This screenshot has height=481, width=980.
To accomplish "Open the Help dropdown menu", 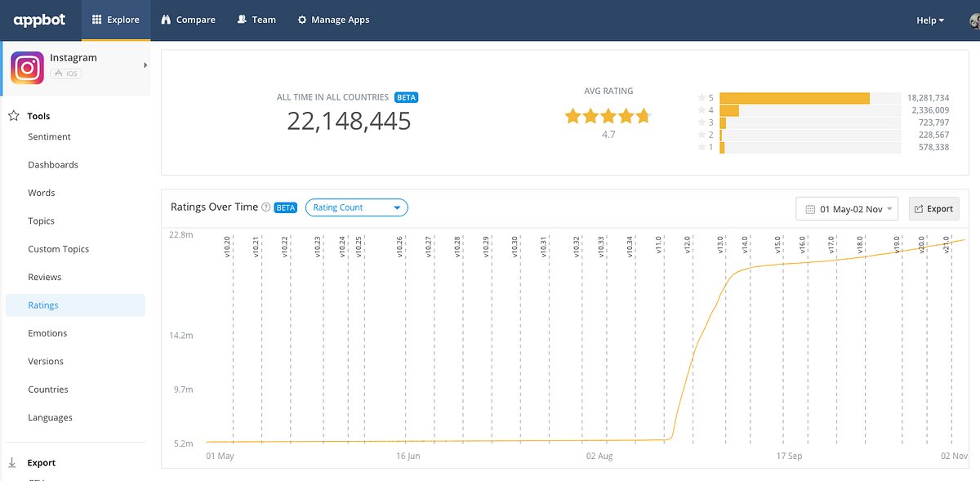I will click(930, 20).
